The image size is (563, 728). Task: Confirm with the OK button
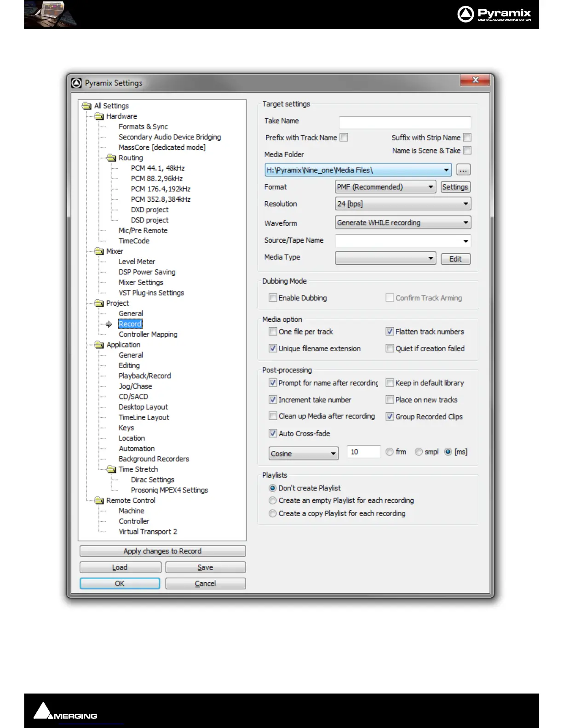pos(120,583)
